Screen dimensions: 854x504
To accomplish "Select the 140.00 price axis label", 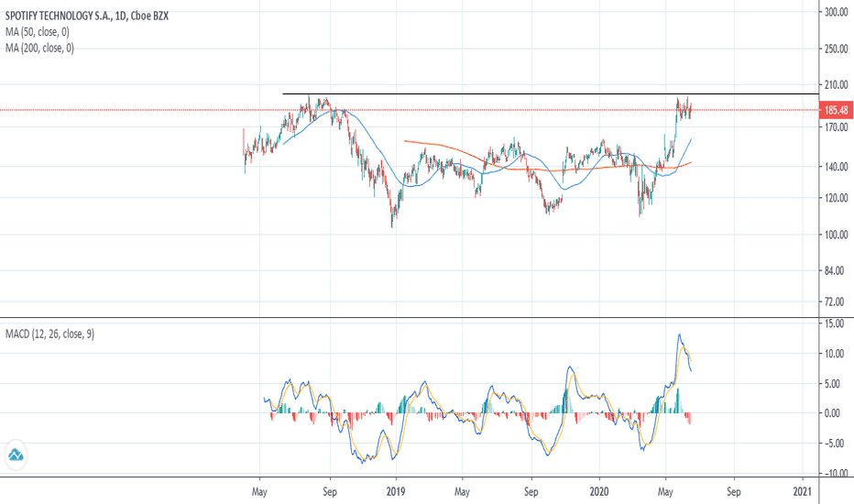I will (x=837, y=167).
